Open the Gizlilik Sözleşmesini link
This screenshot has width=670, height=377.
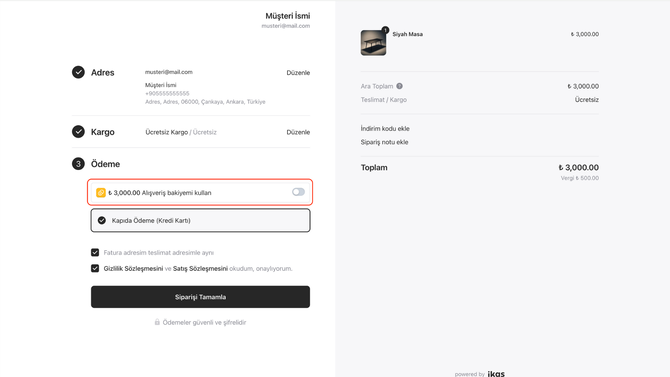tap(133, 268)
